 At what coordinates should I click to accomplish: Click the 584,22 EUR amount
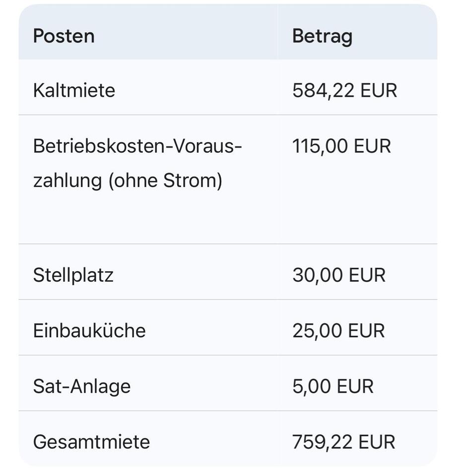pos(344,90)
